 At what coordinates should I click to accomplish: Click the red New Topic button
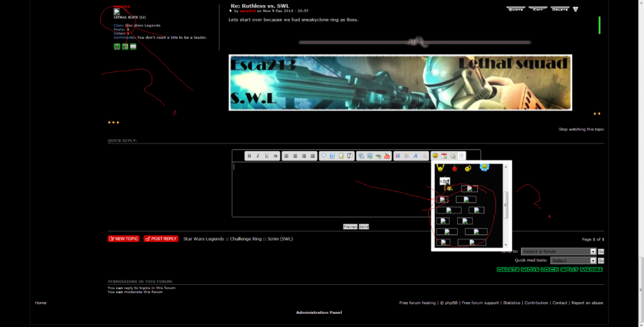click(x=124, y=239)
